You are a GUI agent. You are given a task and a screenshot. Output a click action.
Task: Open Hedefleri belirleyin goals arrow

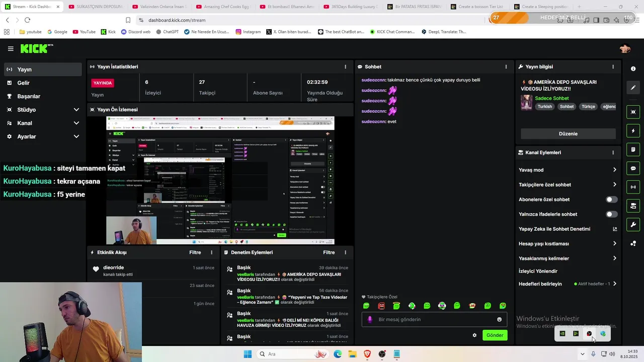614,284
